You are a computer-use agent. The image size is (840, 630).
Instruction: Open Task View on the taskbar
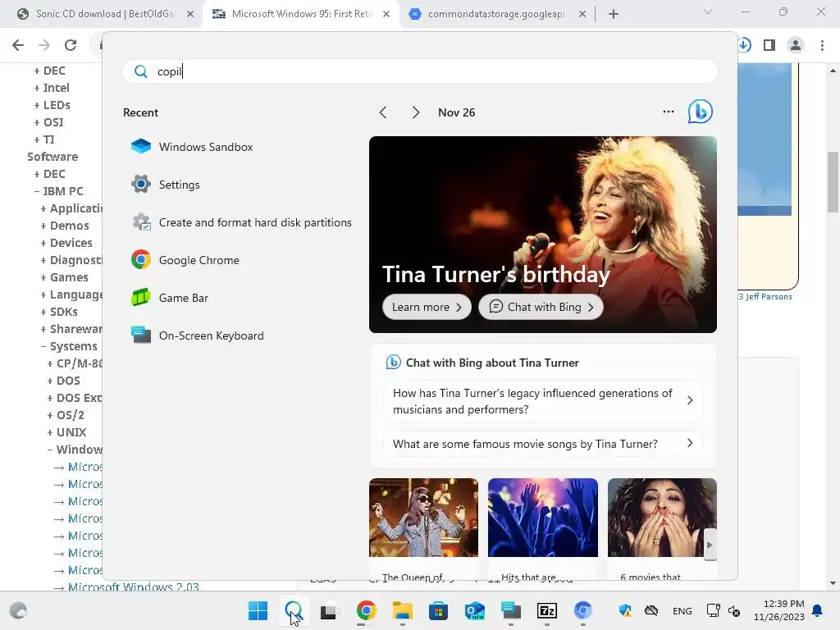[x=328, y=610]
